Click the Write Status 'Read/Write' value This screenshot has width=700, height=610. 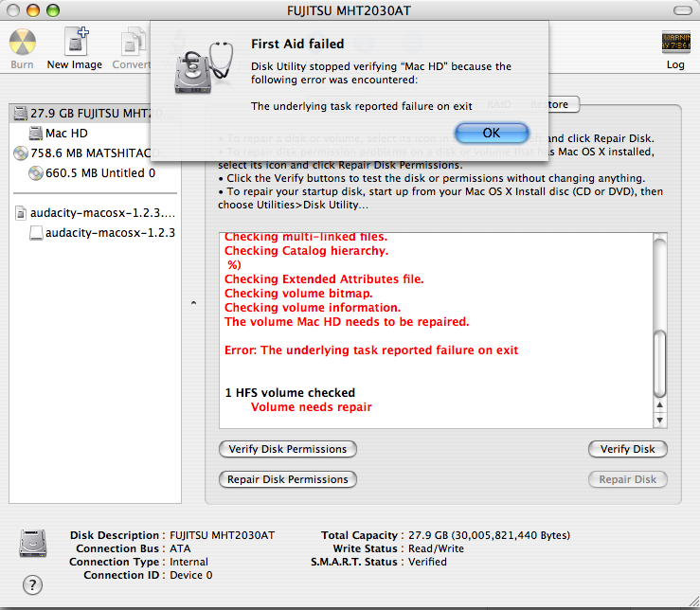[436, 548]
